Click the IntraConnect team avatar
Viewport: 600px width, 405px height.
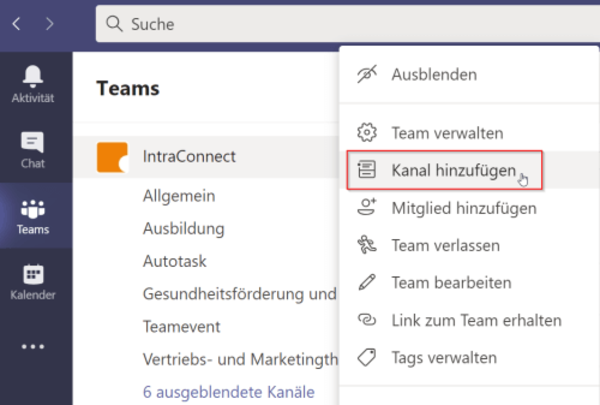pyautogui.click(x=112, y=157)
